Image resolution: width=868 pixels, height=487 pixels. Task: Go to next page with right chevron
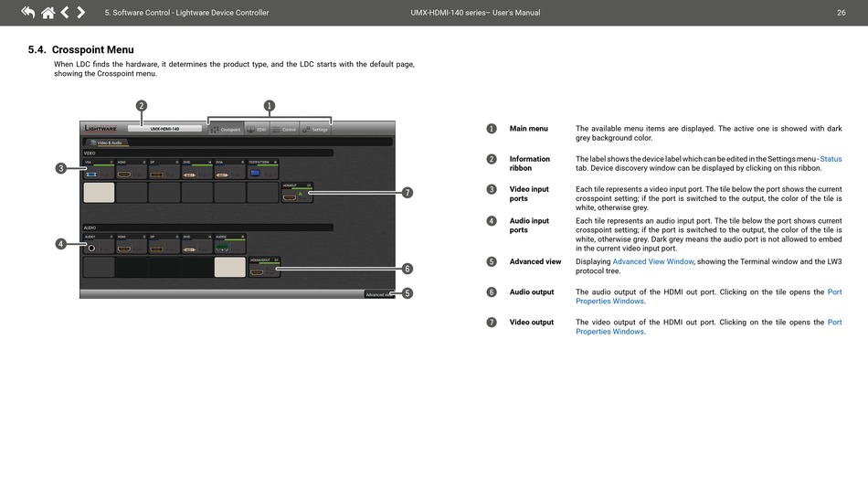click(81, 13)
